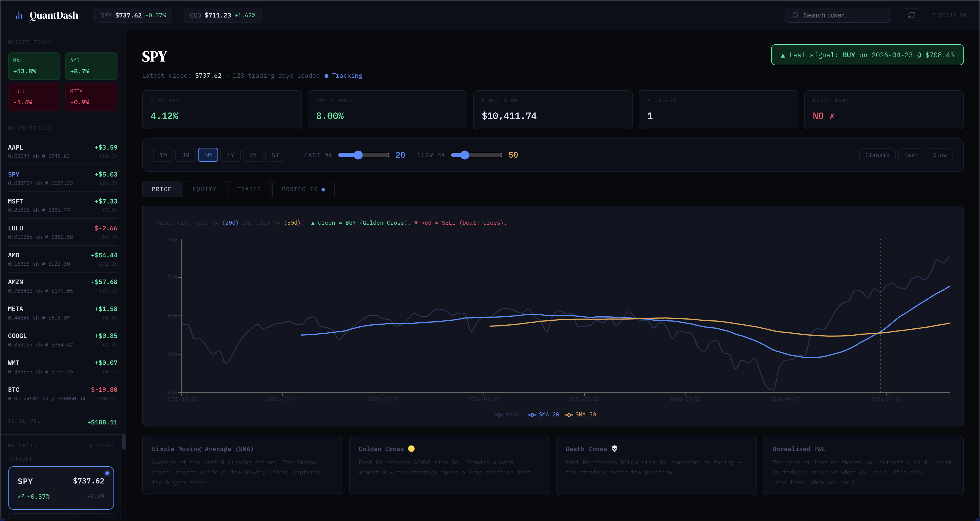Viewport: 980px width, 521px height.
Task: Select the AAPL row in My Portfolio
Action: (63, 152)
